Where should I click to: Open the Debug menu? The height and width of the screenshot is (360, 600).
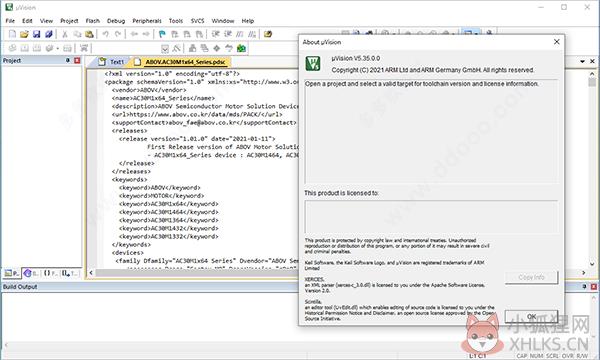116,21
